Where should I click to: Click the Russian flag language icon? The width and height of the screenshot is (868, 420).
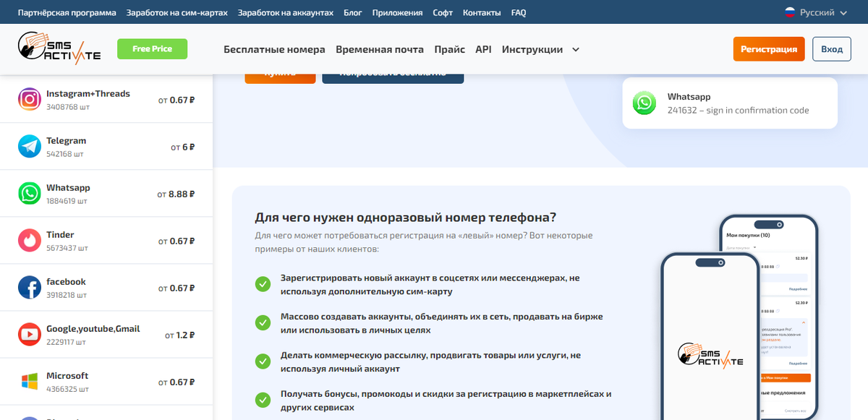[790, 12]
